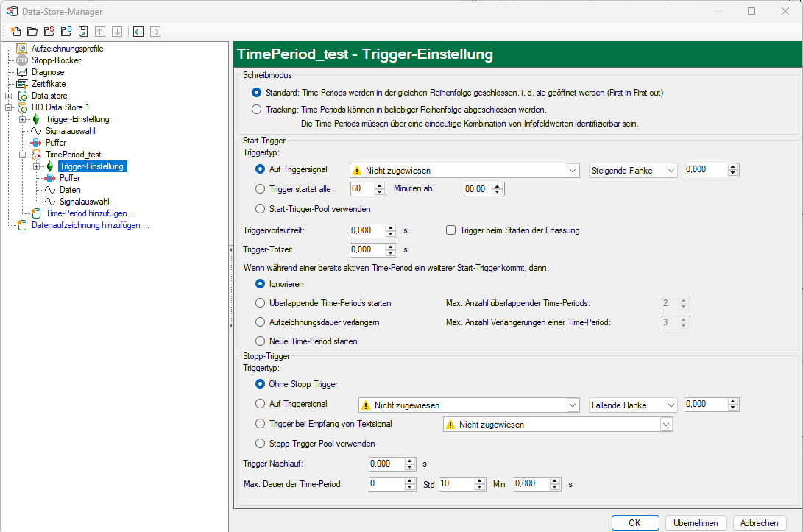Click the green diamond icon under HD Data Store 1
This screenshot has height=532, width=803.
(x=36, y=119)
